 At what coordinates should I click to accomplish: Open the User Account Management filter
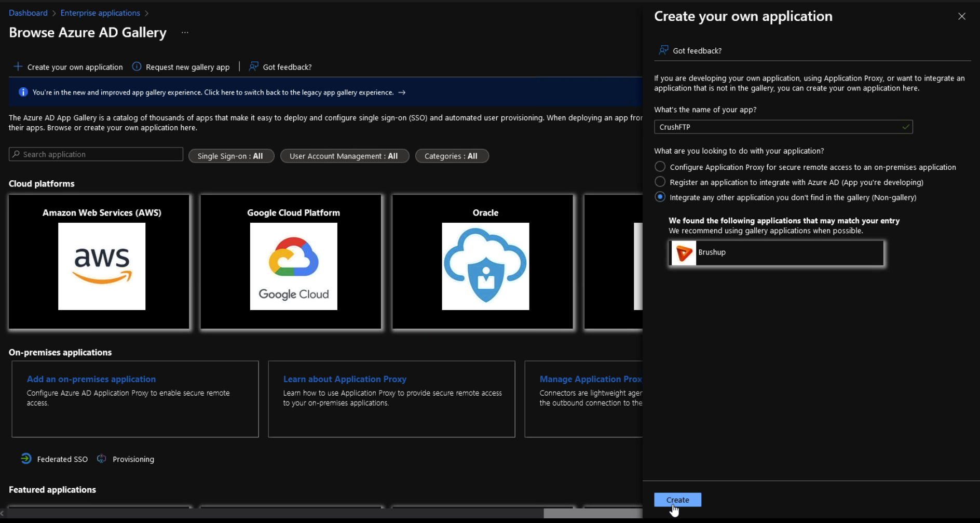(x=345, y=156)
